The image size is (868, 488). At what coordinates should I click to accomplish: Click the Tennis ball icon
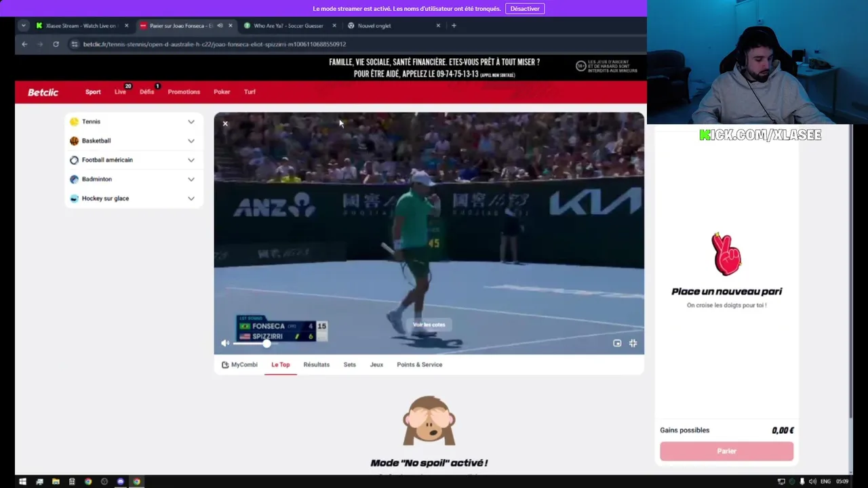coord(74,121)
